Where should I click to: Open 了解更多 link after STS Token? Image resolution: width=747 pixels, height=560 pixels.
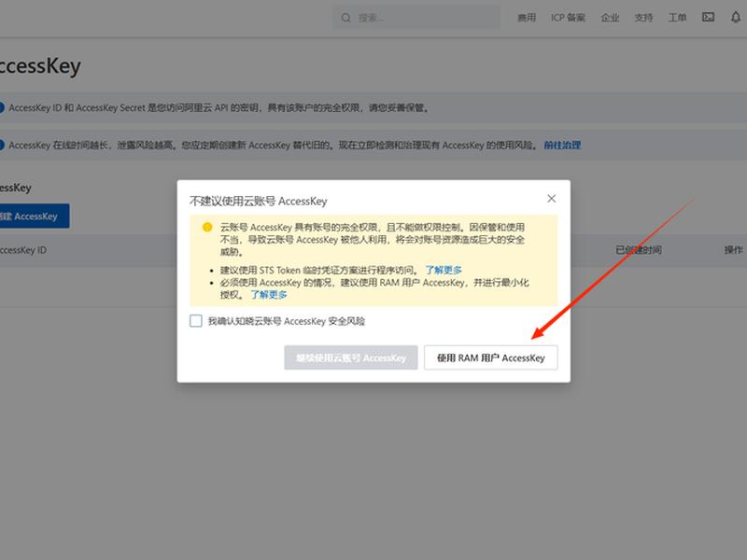coord(443,270)
